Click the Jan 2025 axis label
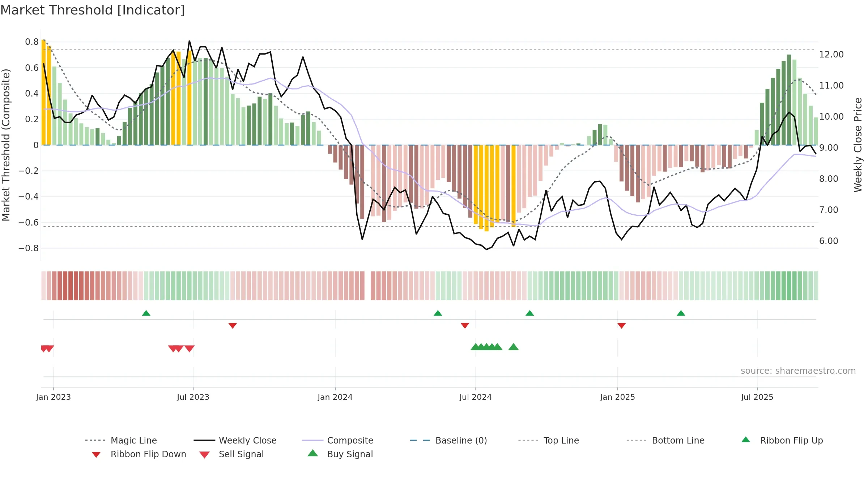868x488 pixels. 617,397
